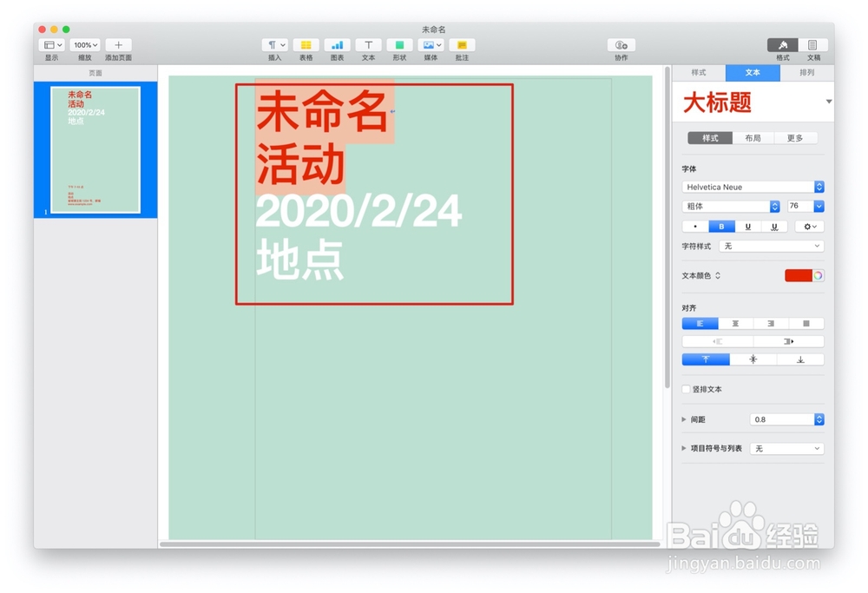The width and height of the screenshot is (868, 593).
Task: Check the 竖排文本 vertical text checkbox
Action: coord(686,389)
